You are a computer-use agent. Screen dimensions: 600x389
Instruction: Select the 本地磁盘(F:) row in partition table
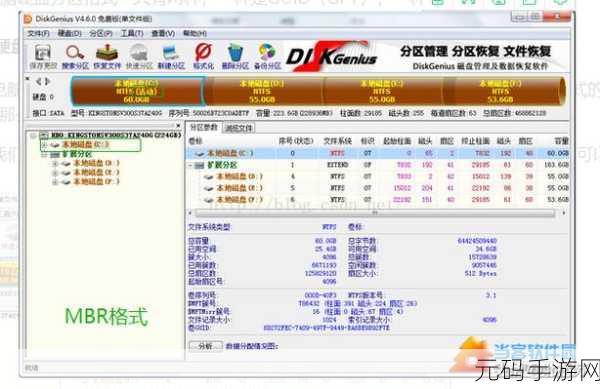pyautogui.click(x=378, y=200)
